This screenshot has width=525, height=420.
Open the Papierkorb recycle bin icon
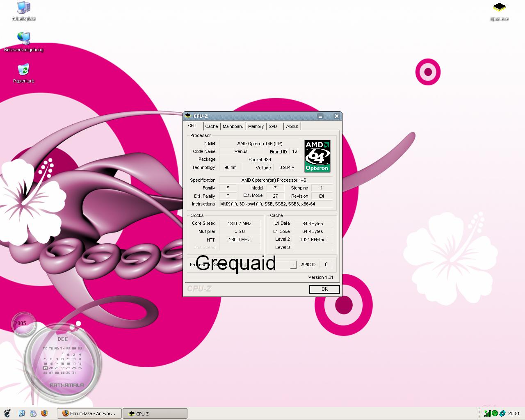coord(24,73)
